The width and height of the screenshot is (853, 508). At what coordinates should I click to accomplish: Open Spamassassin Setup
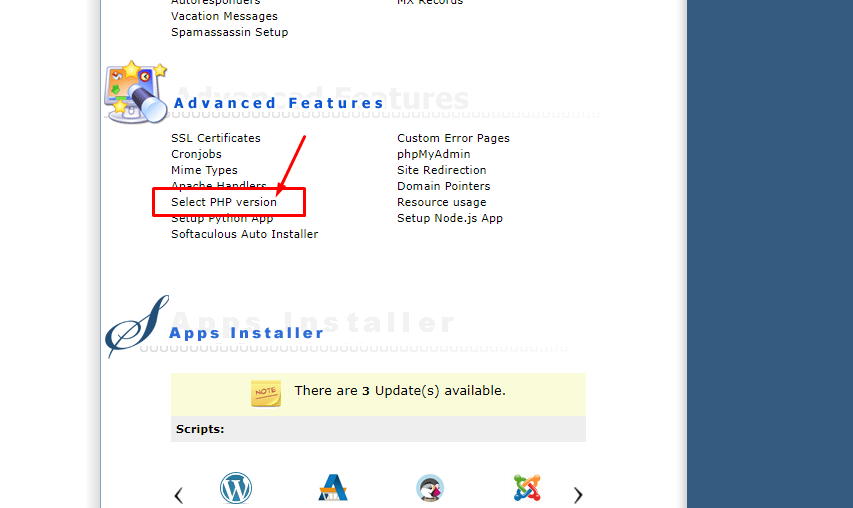[229, 32]
